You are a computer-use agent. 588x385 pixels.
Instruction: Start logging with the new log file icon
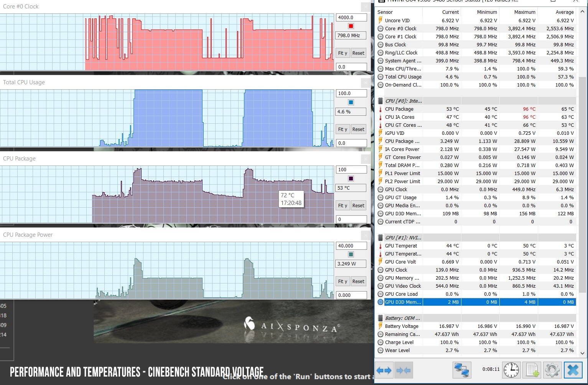[x=532, y=370]
